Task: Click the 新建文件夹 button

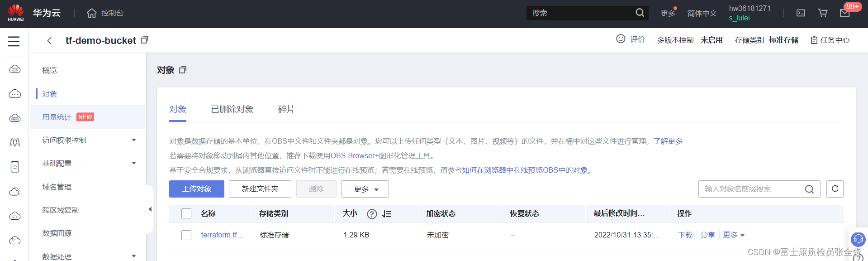Action: click(x=260, y=189)
